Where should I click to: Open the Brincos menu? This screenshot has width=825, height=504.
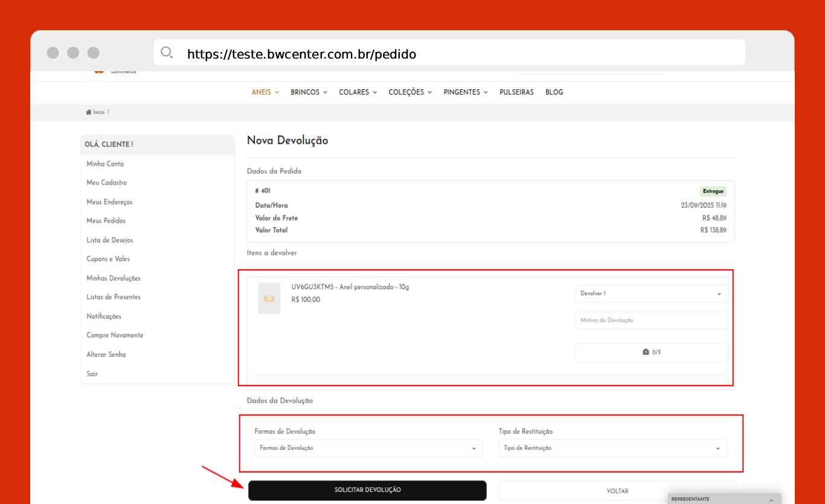coord(309,92)
